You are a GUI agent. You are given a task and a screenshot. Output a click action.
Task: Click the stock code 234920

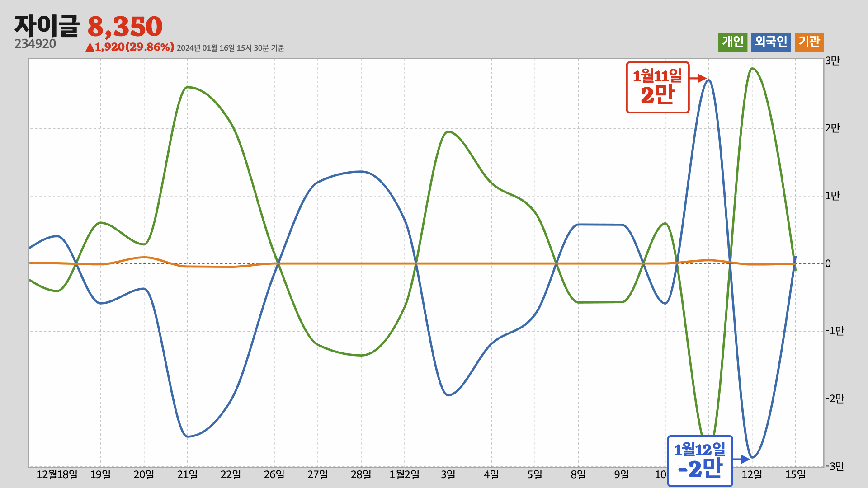click(x=35, y=44)
